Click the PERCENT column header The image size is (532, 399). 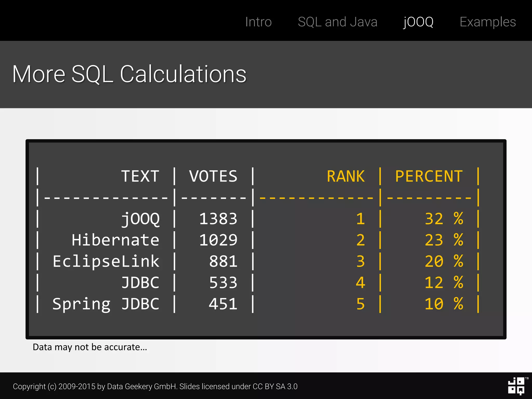tap(429, 176)
